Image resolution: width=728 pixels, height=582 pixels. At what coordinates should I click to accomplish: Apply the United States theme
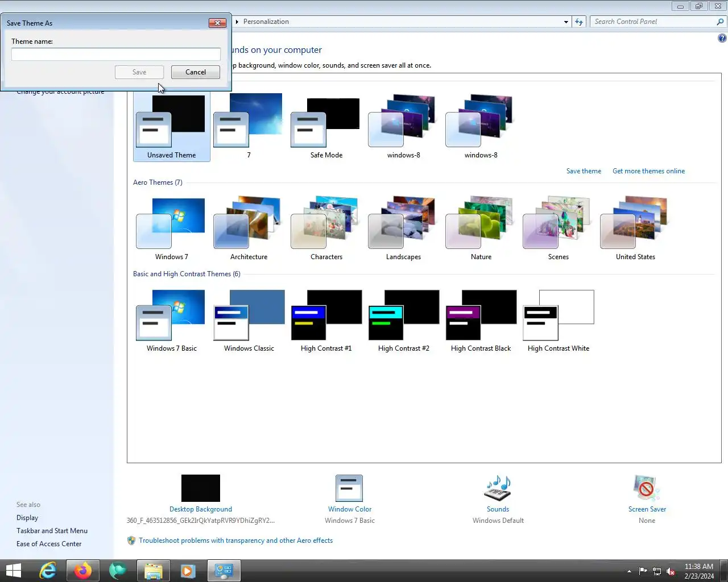click(x=635, y=228)
